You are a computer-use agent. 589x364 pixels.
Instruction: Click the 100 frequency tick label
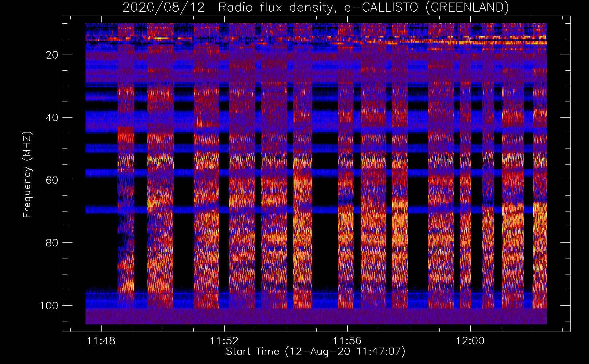[49, 305]
